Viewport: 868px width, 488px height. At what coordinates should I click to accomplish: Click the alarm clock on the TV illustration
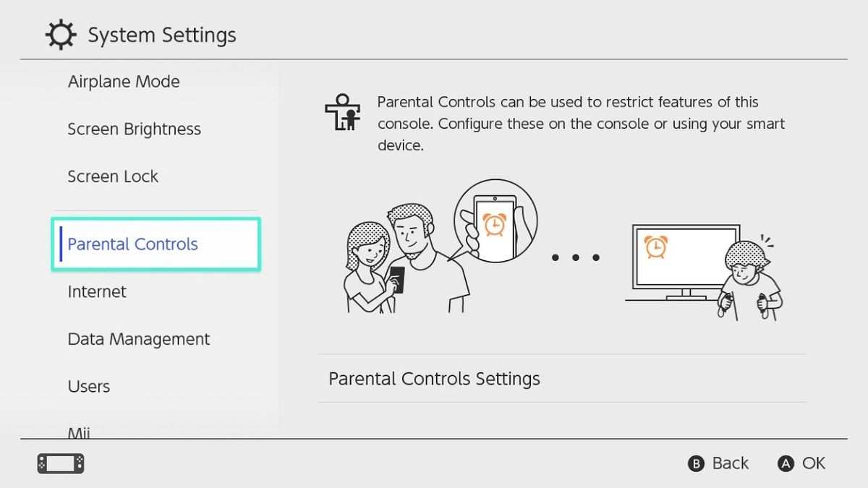click(x=655, y=247)
